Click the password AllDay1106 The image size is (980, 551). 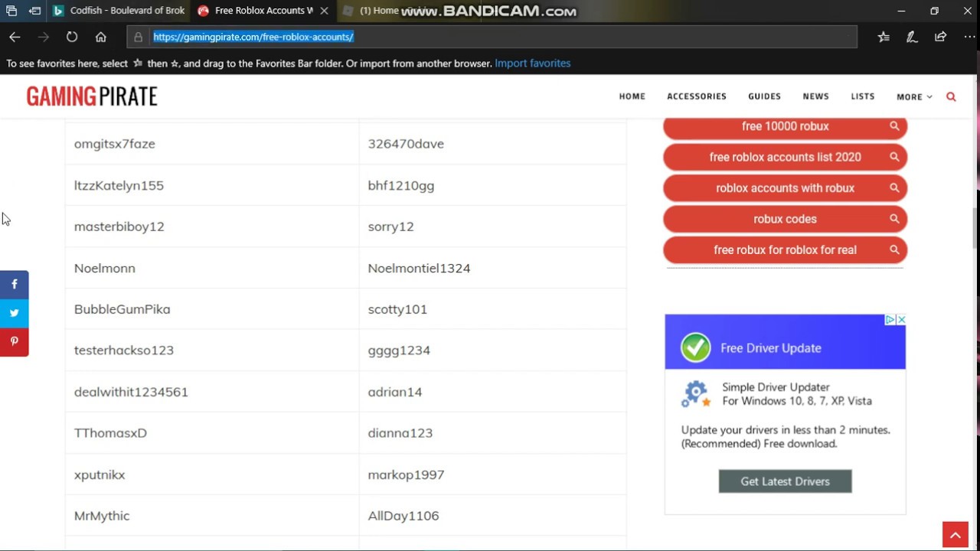(403, 516)
